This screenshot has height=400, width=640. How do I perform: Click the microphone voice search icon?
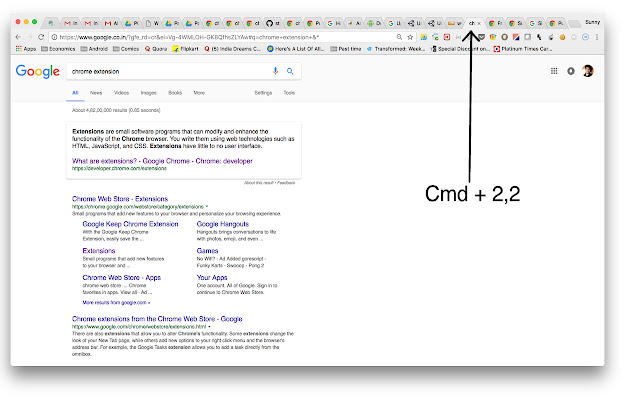[276, 71]
